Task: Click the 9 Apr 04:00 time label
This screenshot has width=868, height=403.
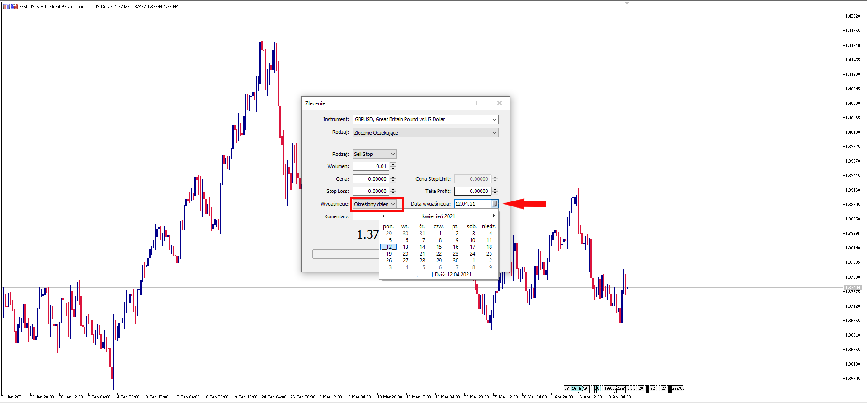Action: click(x=620, y=397)
